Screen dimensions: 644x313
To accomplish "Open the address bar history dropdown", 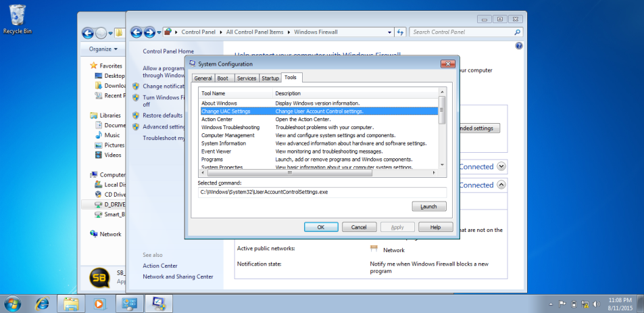I will 389,32.
